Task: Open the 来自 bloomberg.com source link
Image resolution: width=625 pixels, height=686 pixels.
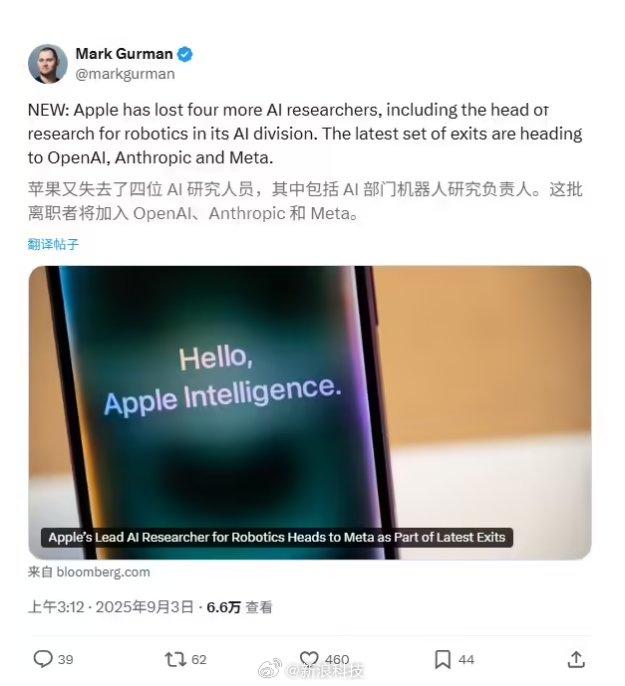Action: [89, 572]
